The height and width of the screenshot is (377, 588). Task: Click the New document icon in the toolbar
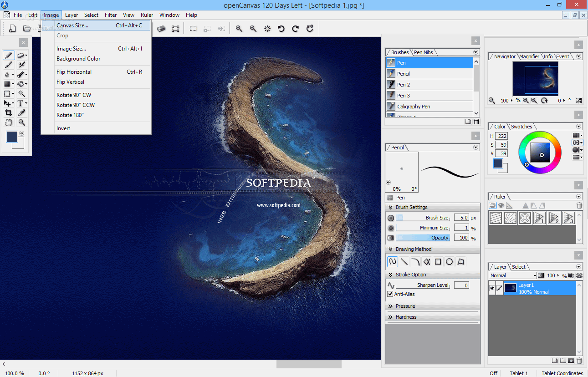(x=13, y=29)
